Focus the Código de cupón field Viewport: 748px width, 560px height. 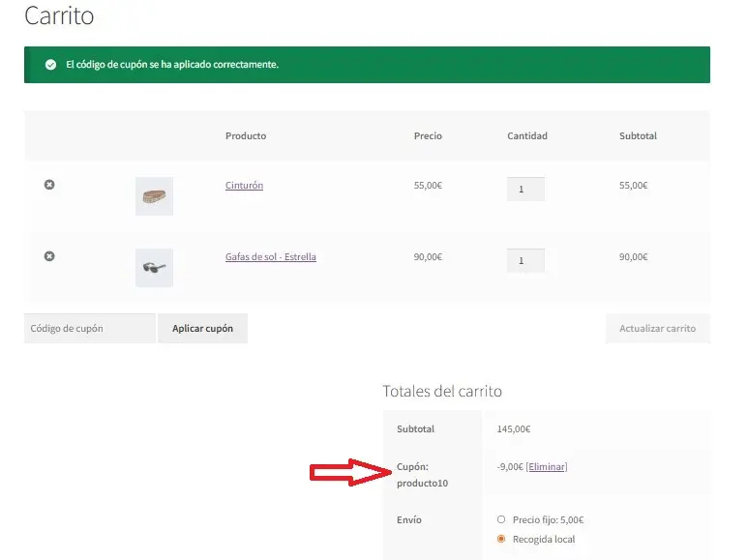click(x=89, y=329)
